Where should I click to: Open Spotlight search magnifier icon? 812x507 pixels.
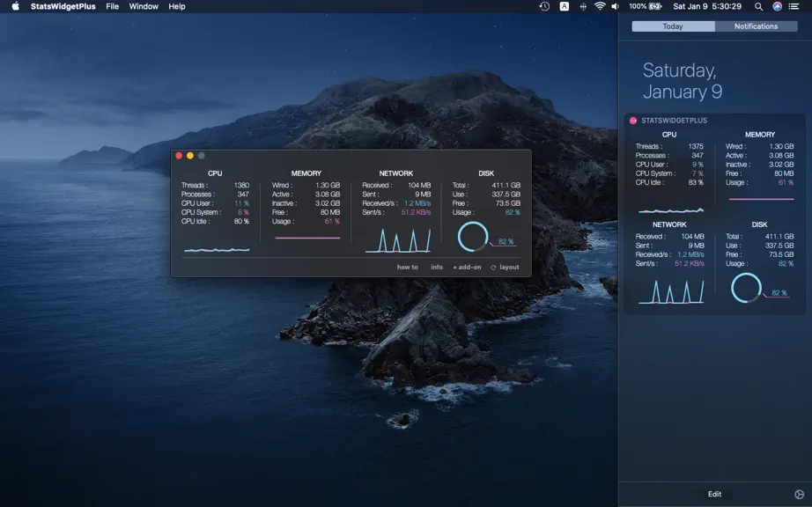click(758, 6)
